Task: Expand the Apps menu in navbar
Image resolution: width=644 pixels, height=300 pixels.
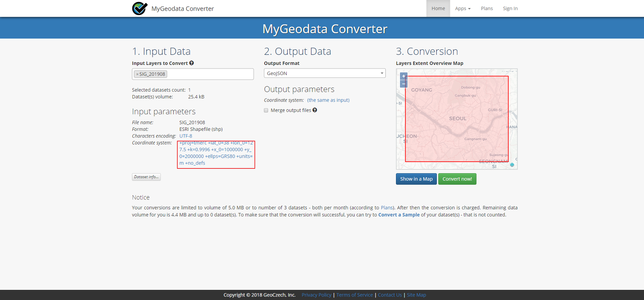Action: [x=463, y=9]
